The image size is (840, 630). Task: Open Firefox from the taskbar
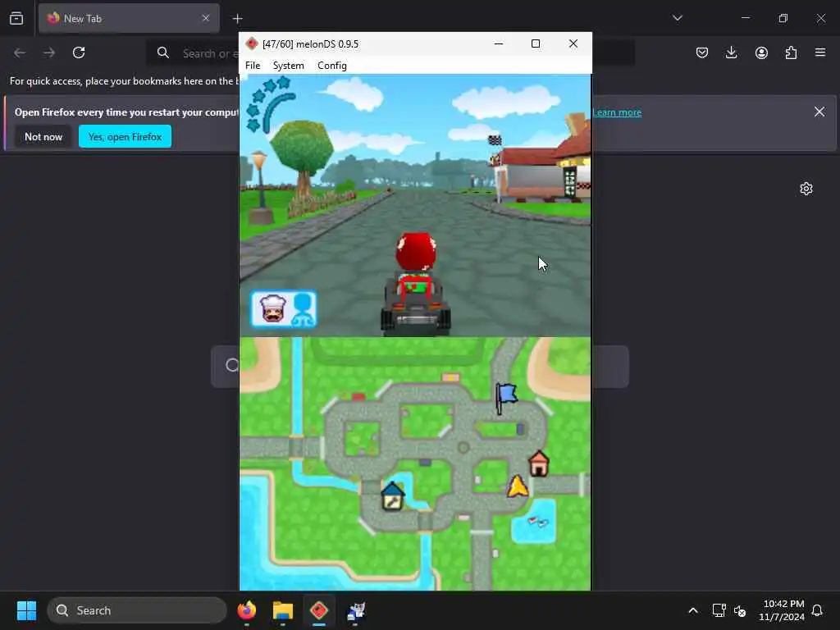click(x=247, y=610)
